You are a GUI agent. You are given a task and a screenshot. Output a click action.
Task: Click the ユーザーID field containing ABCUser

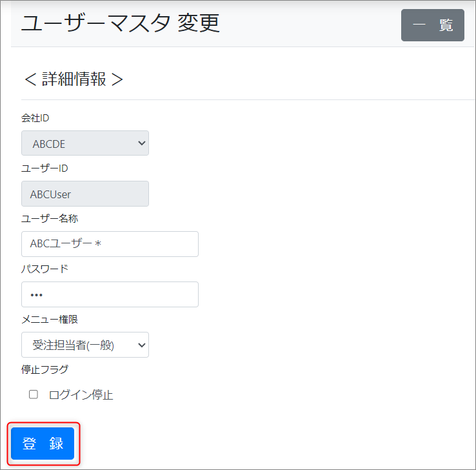coord(84,194)
